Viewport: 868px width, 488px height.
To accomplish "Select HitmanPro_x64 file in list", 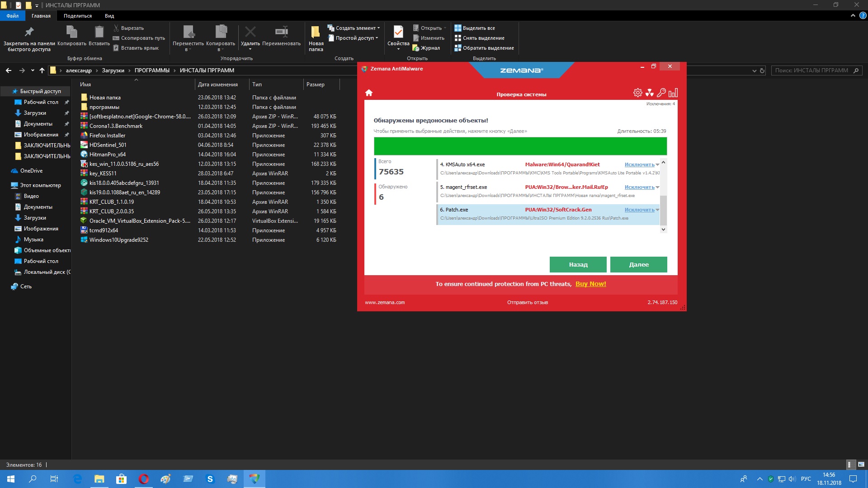I will [108, 155].
